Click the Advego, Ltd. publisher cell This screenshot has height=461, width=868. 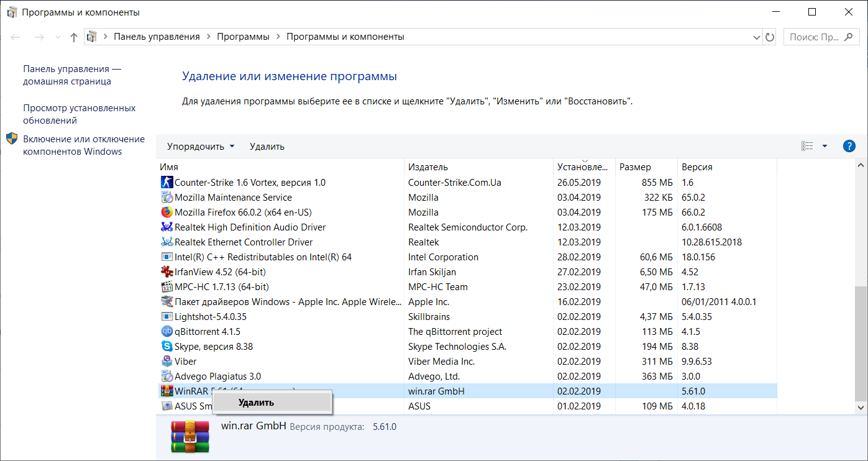pos(434,377)
